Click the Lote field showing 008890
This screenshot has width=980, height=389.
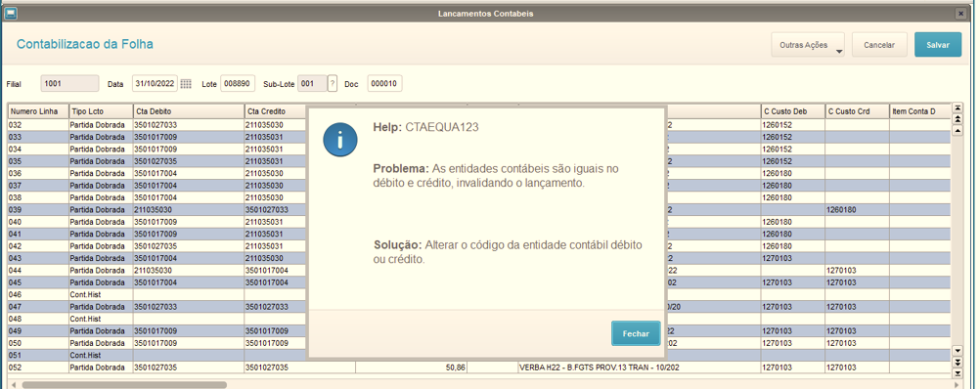coord(238,83)
